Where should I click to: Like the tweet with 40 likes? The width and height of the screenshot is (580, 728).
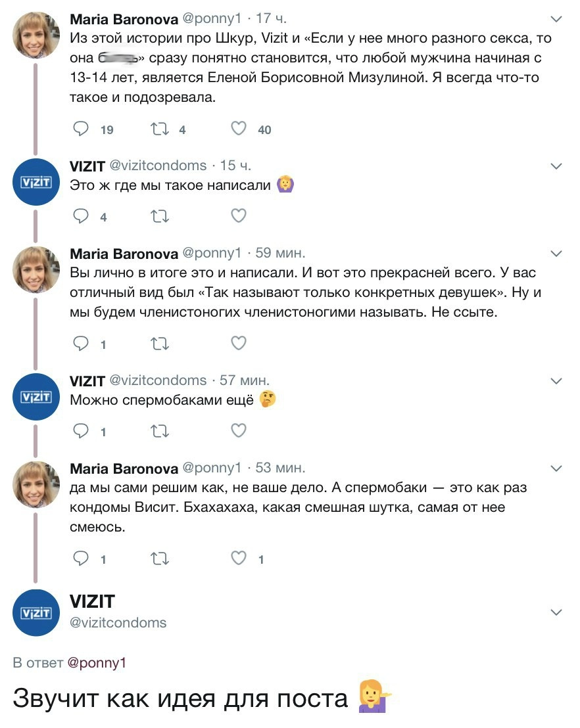(239, 129)
